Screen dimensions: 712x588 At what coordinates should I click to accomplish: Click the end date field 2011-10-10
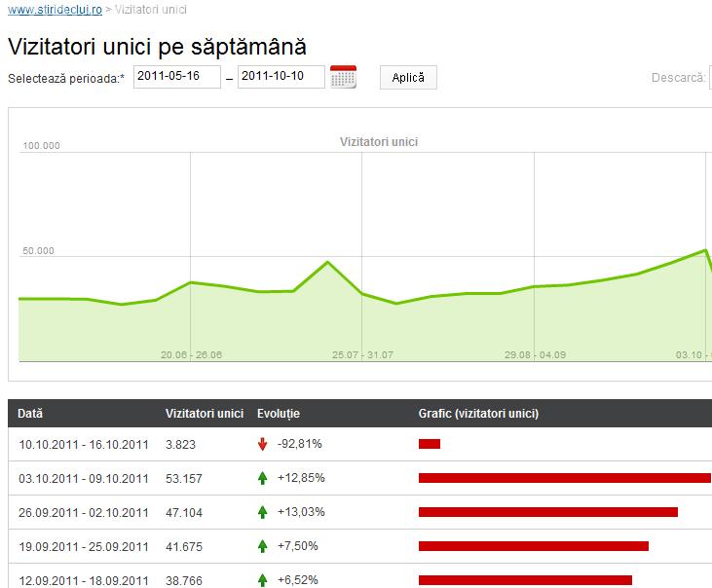click(281, 77)
